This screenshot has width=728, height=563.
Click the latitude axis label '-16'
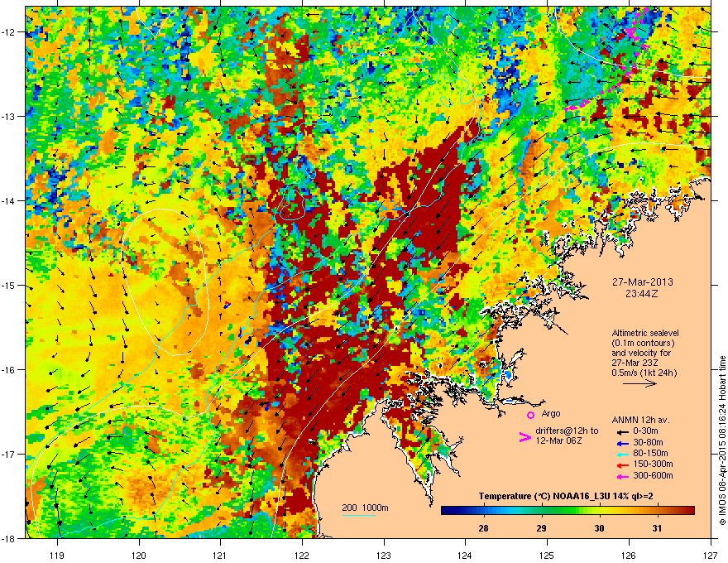tap(8, 370)
